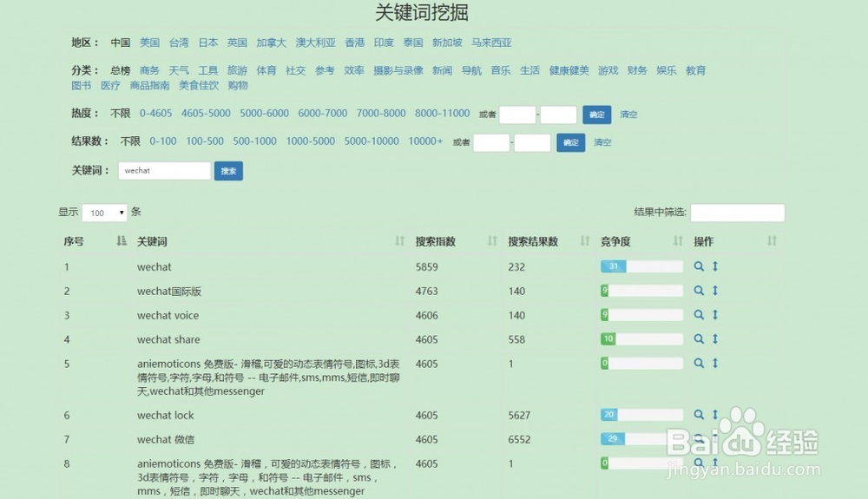
Task: Click magnifier icon for wechat voice row
Action: (699, 315)
